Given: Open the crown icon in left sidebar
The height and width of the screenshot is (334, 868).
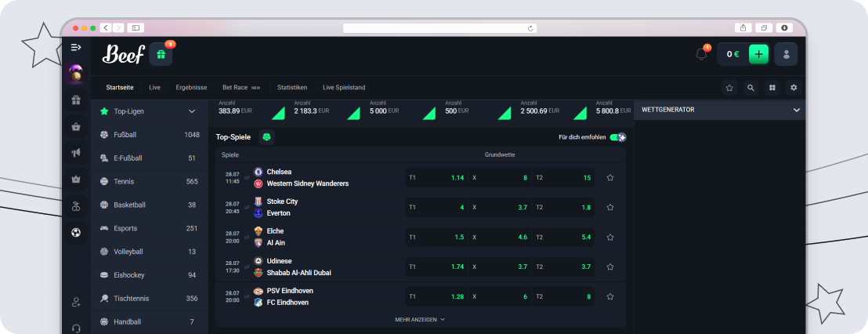Looking at the screenshot, I should 76,180.
